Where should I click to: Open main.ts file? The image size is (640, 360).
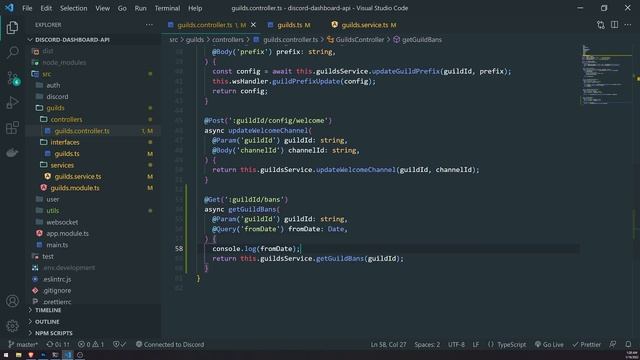pyautogui.click(x=57, y=245)
